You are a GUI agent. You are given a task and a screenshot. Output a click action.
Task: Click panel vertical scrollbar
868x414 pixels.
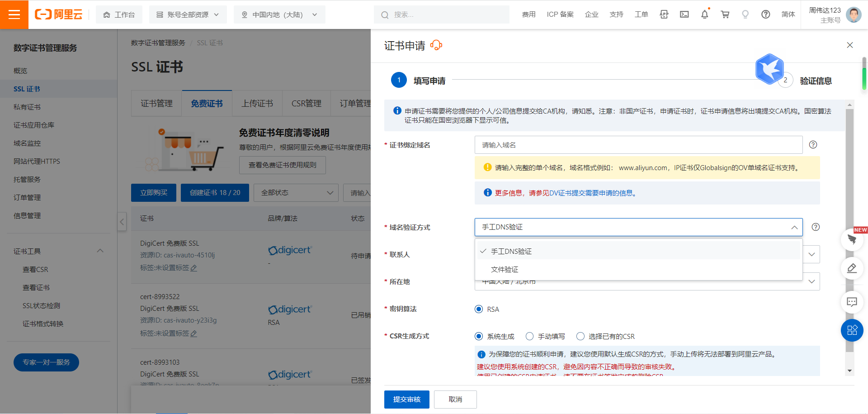tap(849, 231)
